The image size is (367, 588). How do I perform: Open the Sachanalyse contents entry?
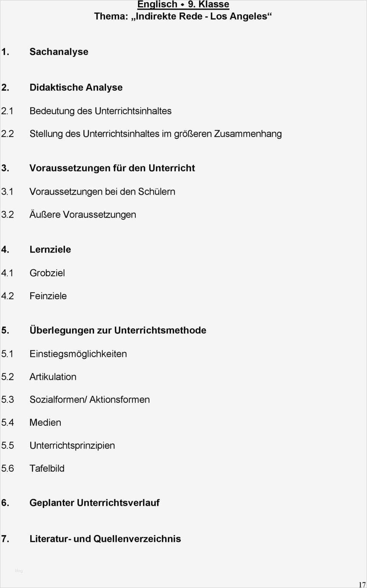tap(59, 52)
